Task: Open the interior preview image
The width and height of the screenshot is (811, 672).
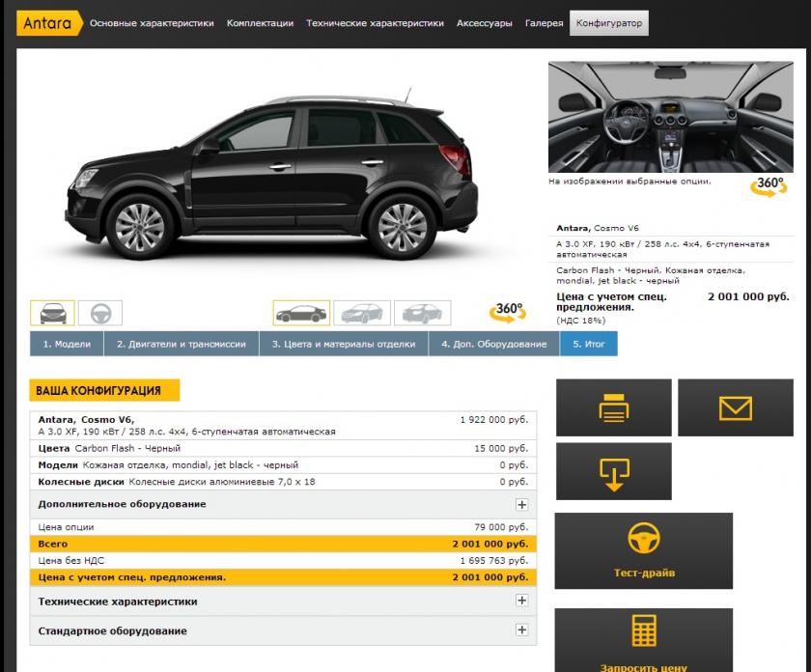Action: [671, 117]
